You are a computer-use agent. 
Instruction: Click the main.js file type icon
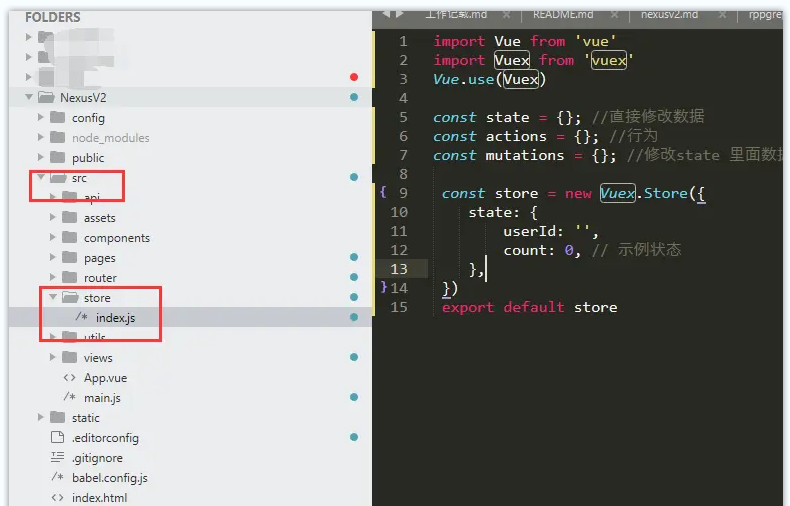69,398
